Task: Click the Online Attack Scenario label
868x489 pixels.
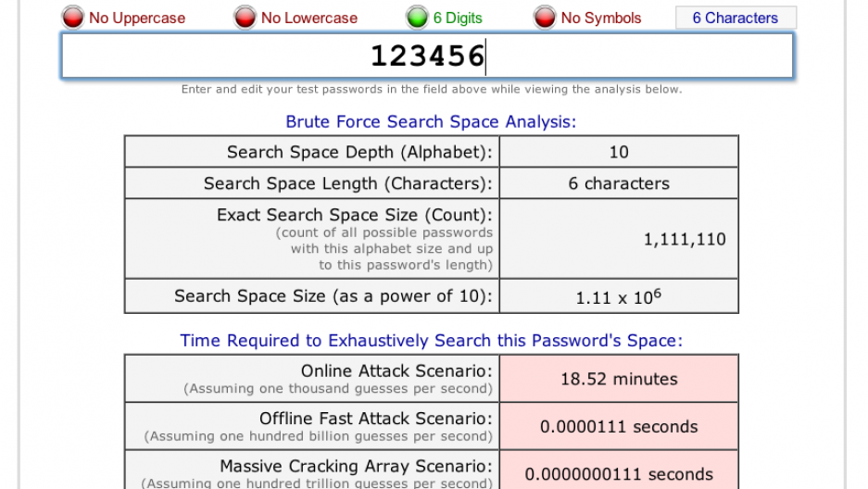Action: [396, 370]
